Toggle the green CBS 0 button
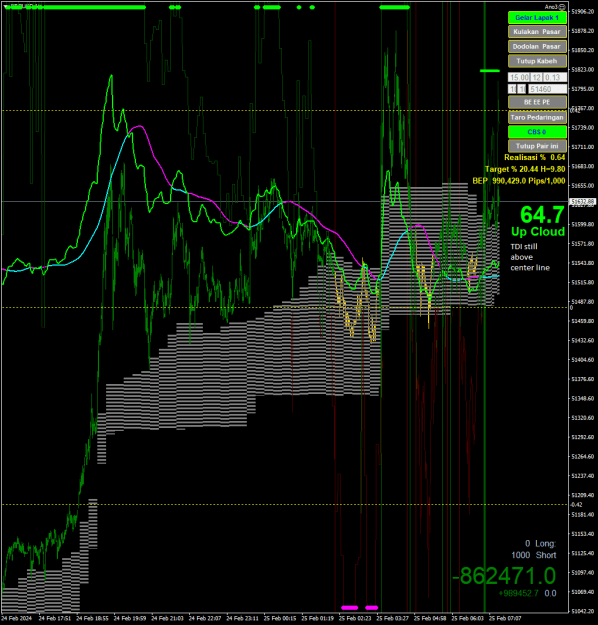The height and width of the screenshot is (625, 598). click(537, 132)
